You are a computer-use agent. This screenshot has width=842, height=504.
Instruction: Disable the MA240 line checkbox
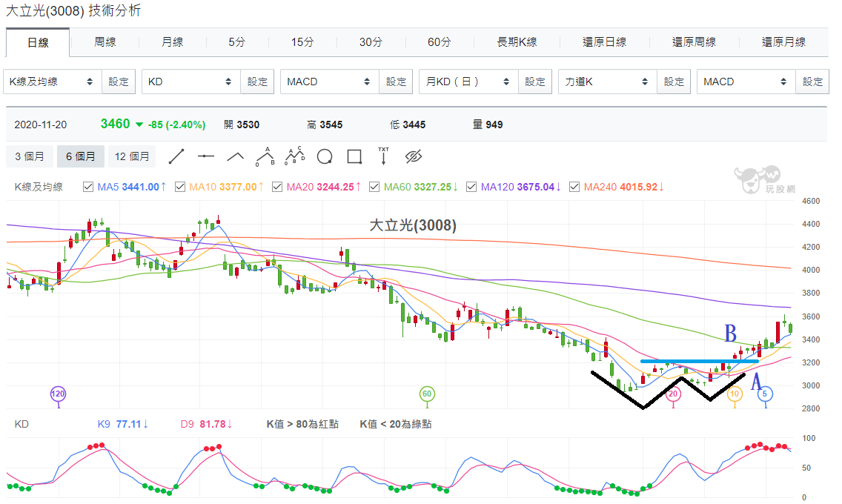pos(574,187)
